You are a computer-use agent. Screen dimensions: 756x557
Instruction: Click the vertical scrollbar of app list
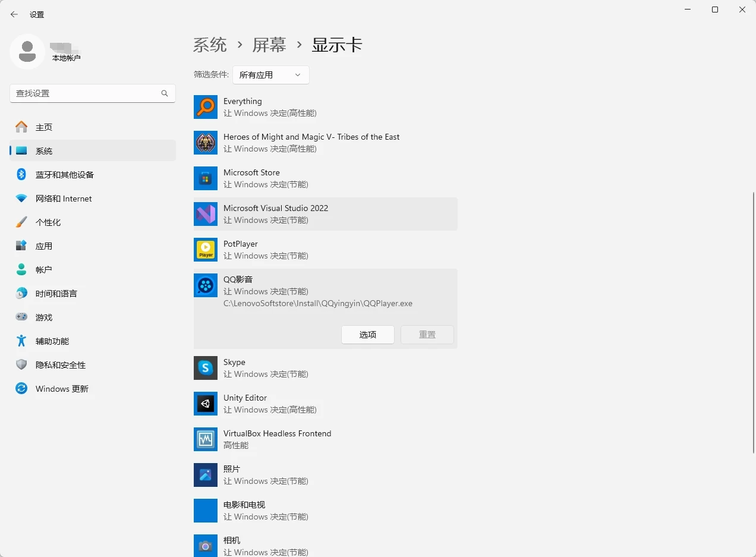[753, 323]
